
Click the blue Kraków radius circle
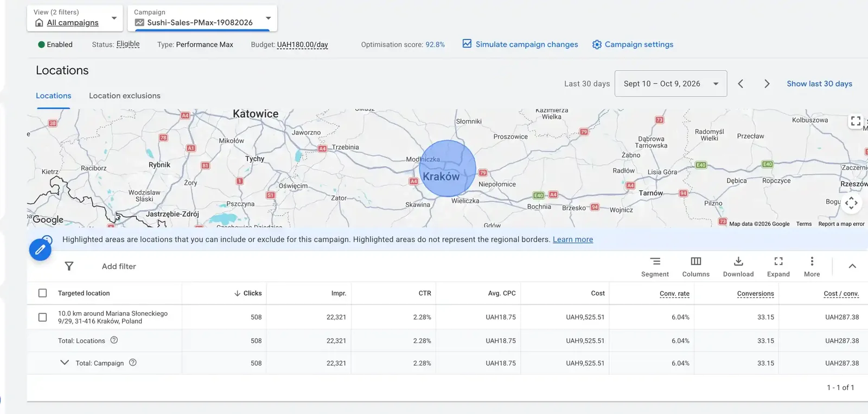(x=448, y=168)
